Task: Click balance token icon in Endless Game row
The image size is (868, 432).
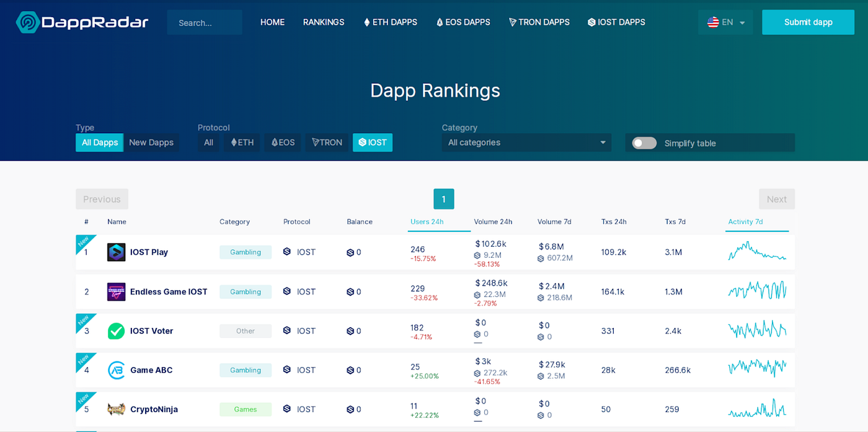Action: [x=350, y=292]
